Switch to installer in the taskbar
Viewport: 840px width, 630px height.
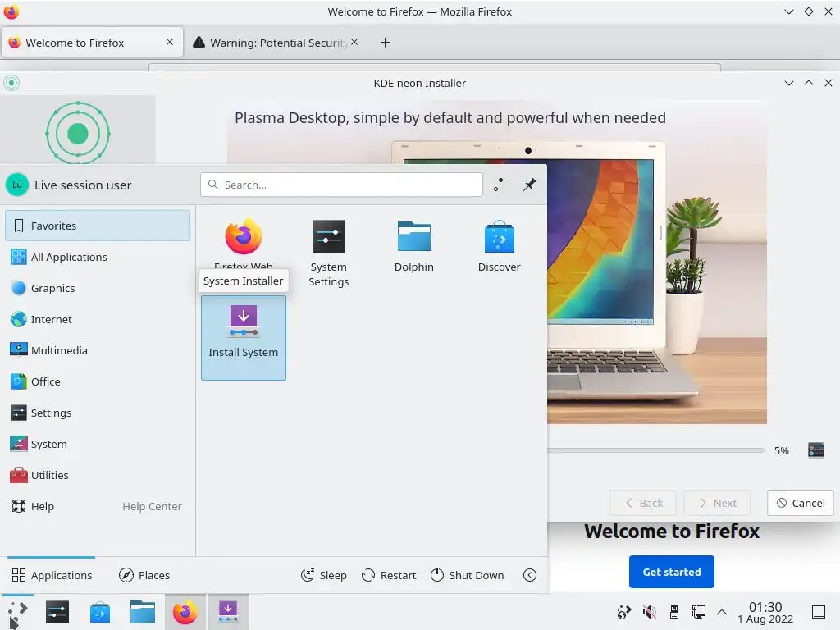[x=228, y=612]
